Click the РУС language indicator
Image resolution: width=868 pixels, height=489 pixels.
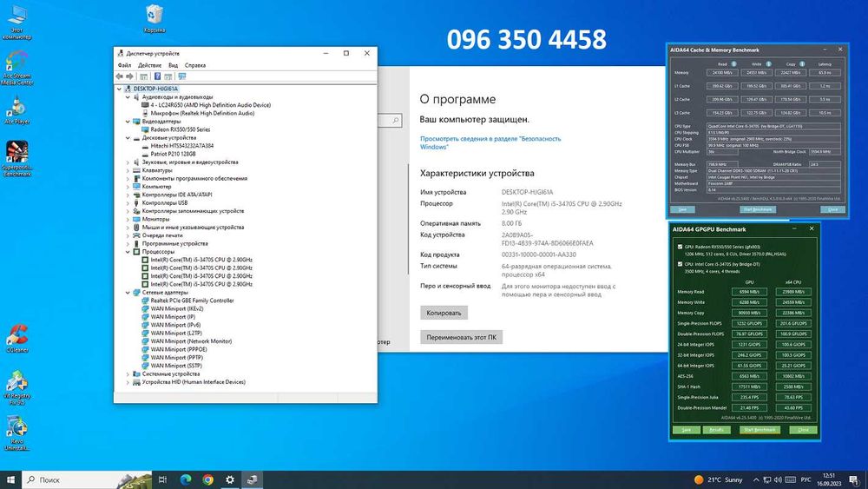tap(806, 479)
